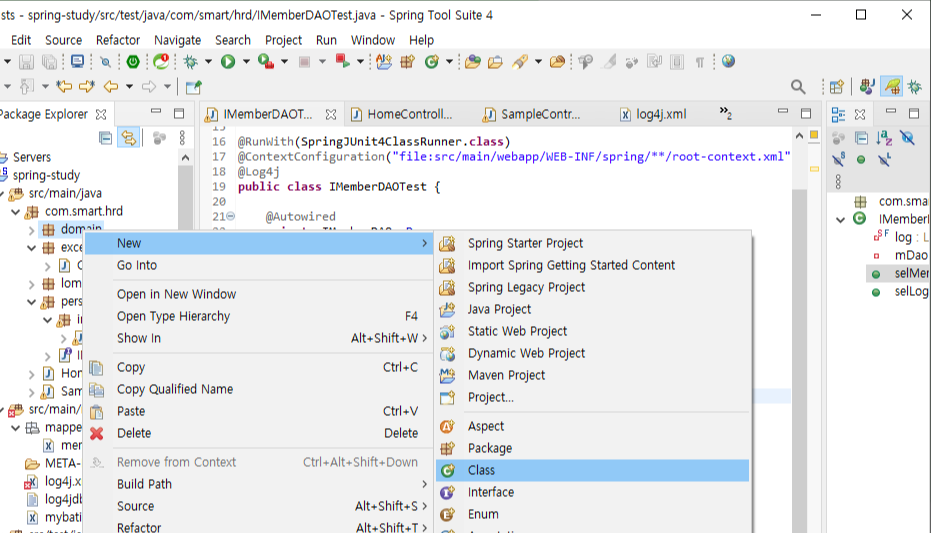Click the magnifier Quick Access search icon
The width and height of the screenshot is (931, 533).
(x=798, y=87)
